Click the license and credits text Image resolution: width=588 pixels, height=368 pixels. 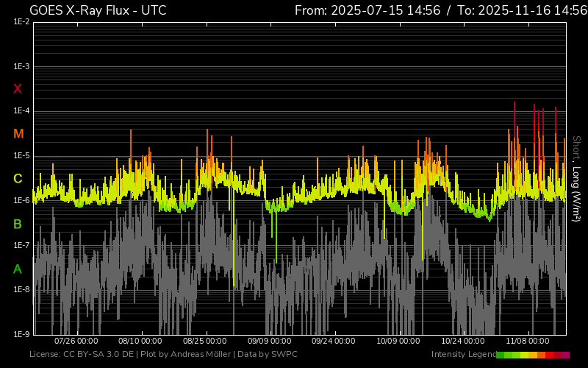pos(163,355)
